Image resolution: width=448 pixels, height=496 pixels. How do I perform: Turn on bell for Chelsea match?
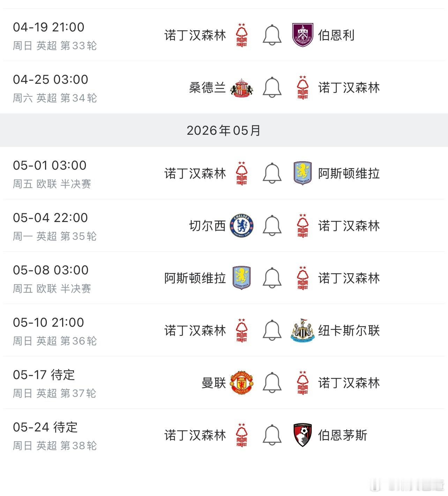[x=272, y=225]
